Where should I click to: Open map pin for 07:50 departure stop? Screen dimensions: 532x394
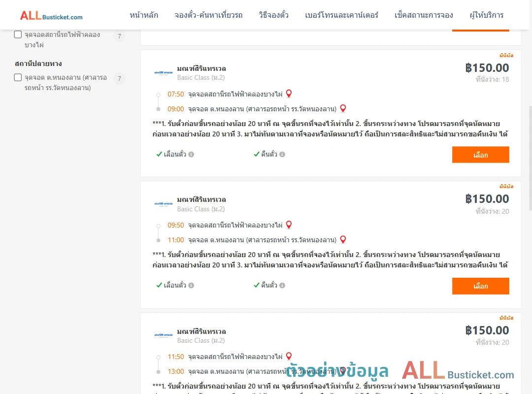point(289,94)
